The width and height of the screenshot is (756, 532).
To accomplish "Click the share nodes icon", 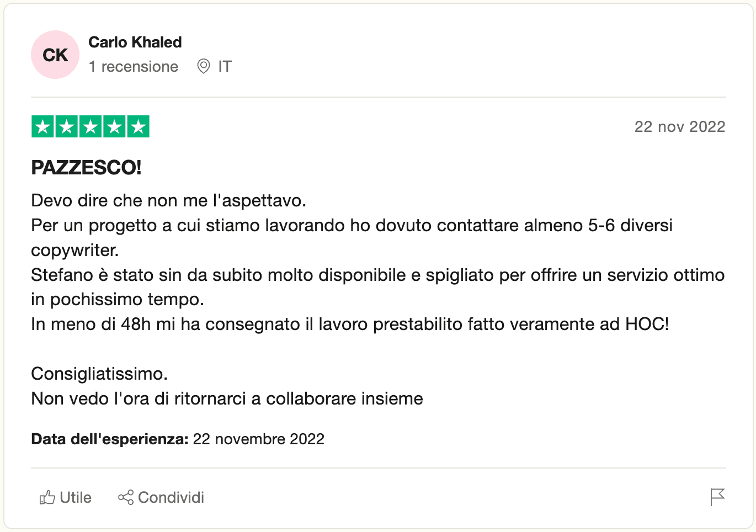I will (126, 497).
